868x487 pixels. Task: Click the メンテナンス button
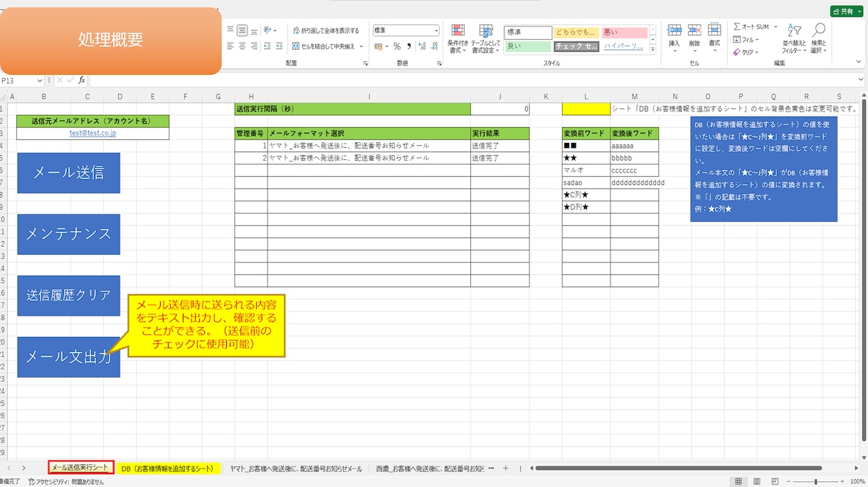click(68, 234)
